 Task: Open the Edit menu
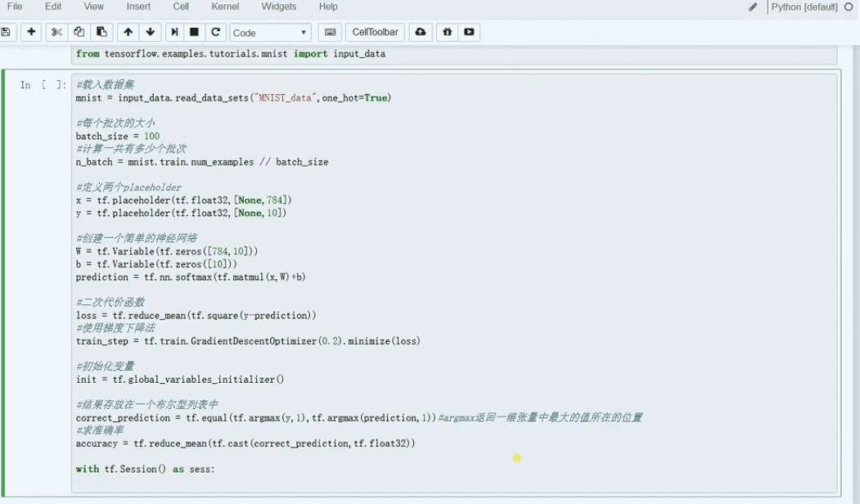pos(53,7)
